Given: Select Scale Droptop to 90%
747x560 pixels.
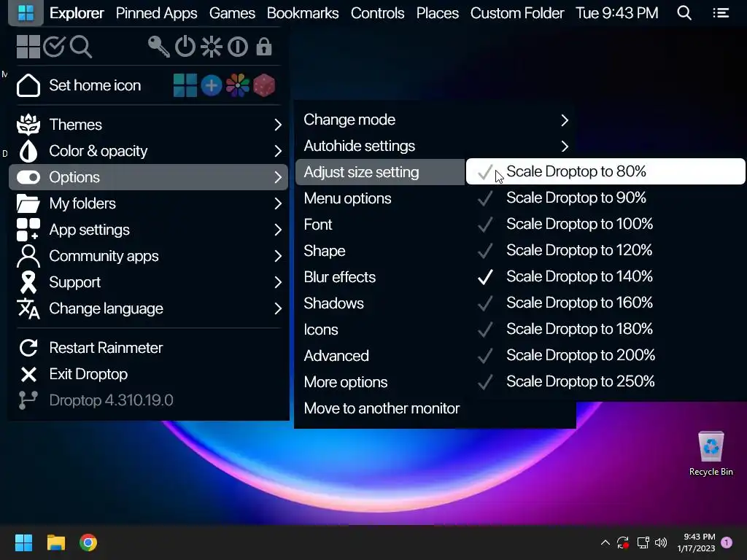Looking at the screenshot, I should (605, 198).
